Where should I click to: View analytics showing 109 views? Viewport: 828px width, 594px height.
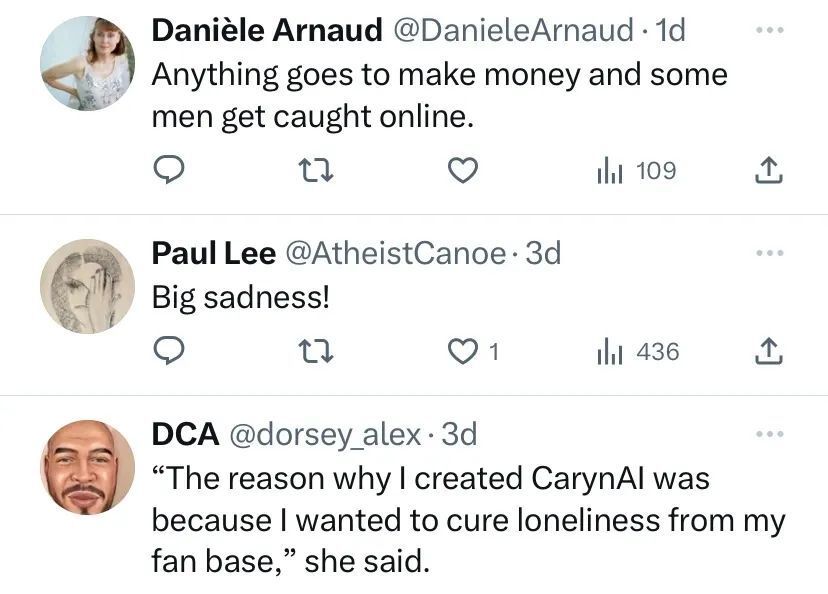[635, 172]
